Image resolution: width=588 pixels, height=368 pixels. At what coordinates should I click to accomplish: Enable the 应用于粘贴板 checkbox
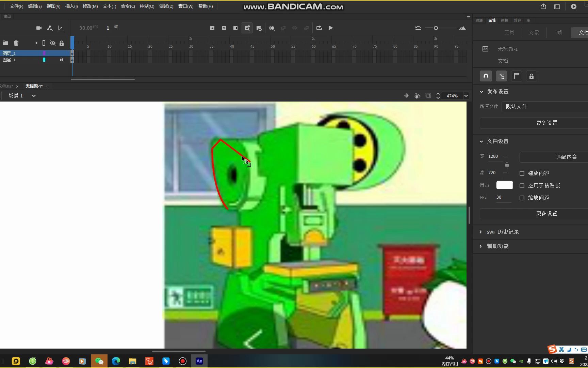coord(522,186)
